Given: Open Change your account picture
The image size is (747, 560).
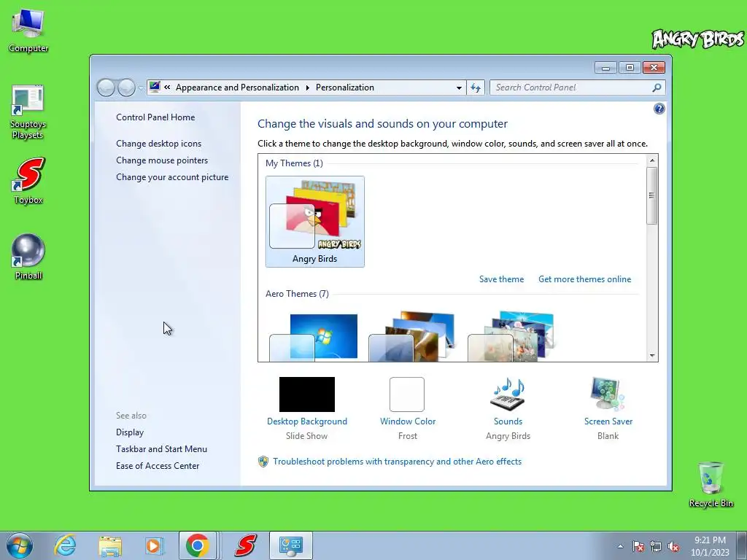Looking at the screenshot, I should [172, 176].
